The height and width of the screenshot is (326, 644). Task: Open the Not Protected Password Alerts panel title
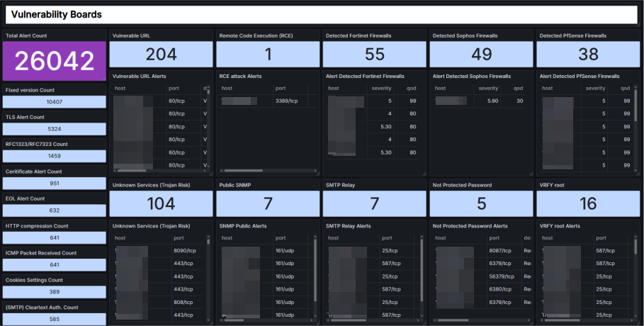470,226
